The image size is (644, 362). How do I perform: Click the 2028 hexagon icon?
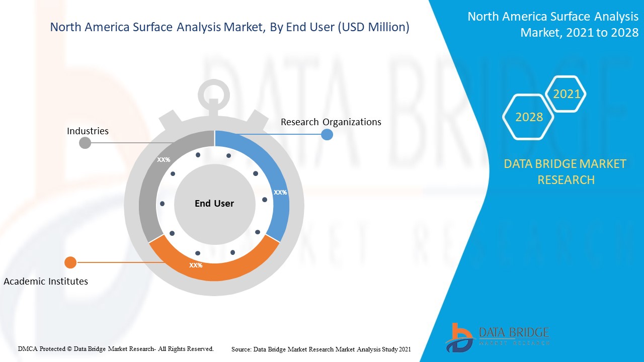click(529, 117)
